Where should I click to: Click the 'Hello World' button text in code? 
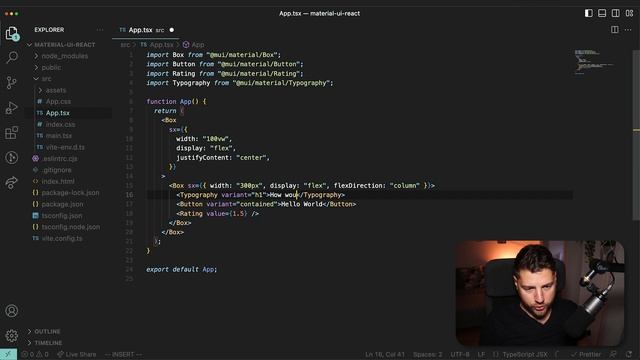302,204
